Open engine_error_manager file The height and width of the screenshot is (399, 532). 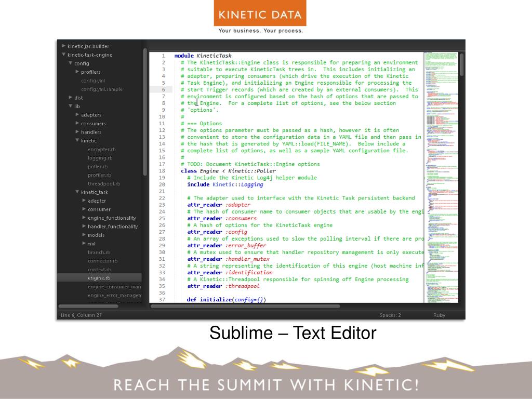(x=114, y=295)
